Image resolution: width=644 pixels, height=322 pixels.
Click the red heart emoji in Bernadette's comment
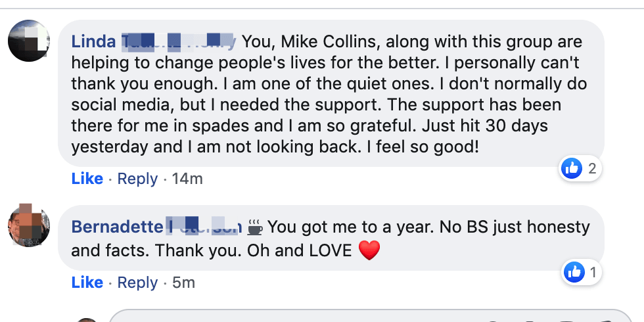(369, 250)
